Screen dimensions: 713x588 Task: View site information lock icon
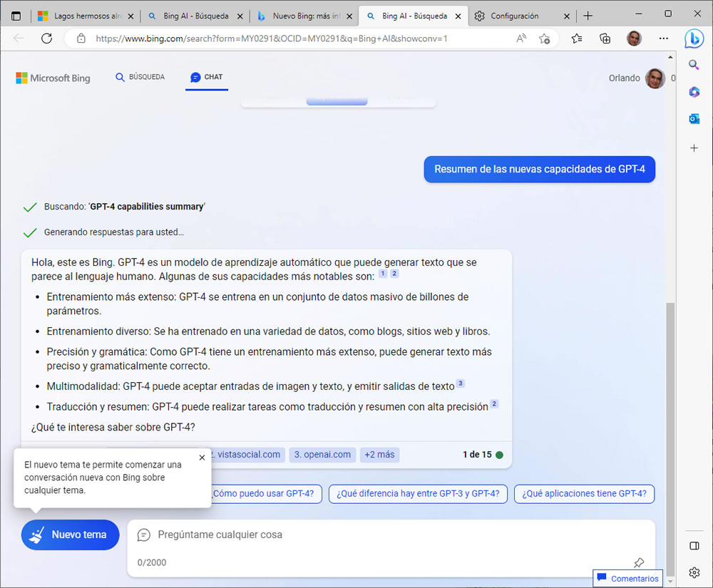tap(81, 38)
